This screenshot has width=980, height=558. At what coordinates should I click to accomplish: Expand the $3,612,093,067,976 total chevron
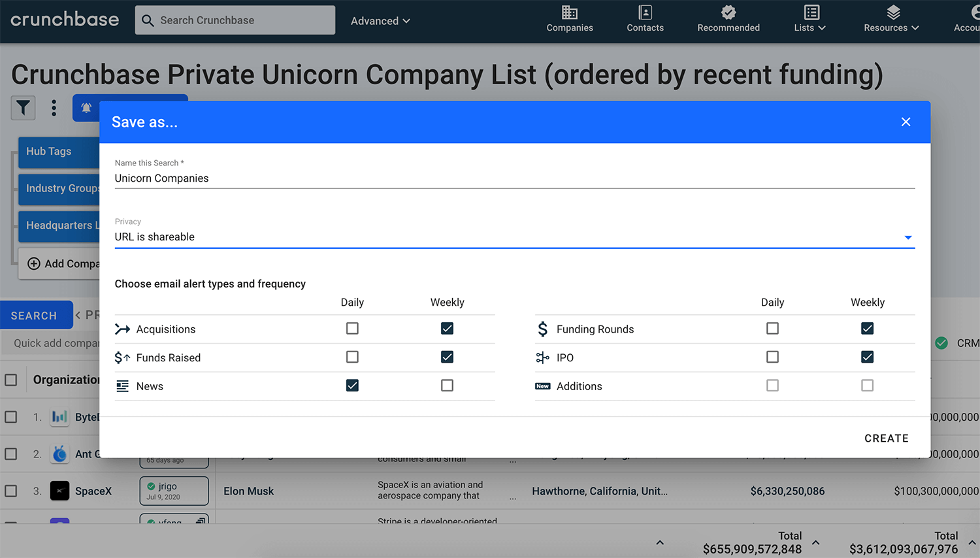pyautogui.click(x=972, y=542)
